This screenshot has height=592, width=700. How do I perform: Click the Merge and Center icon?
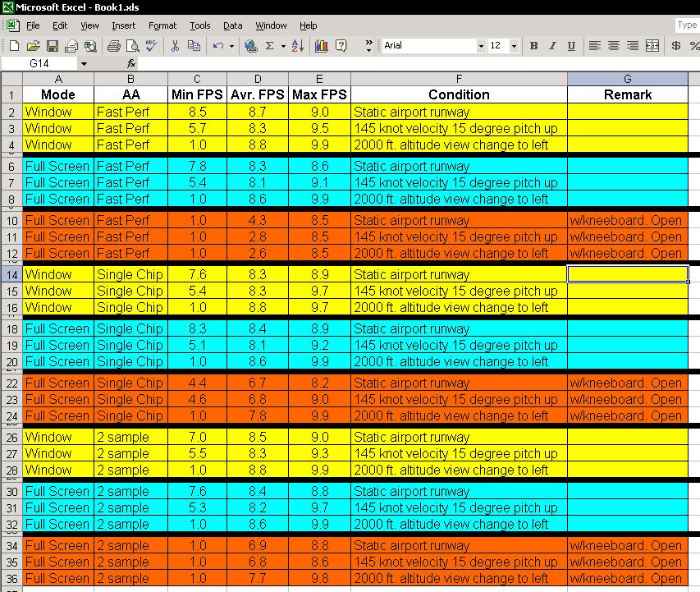click(x=652, y=46)
